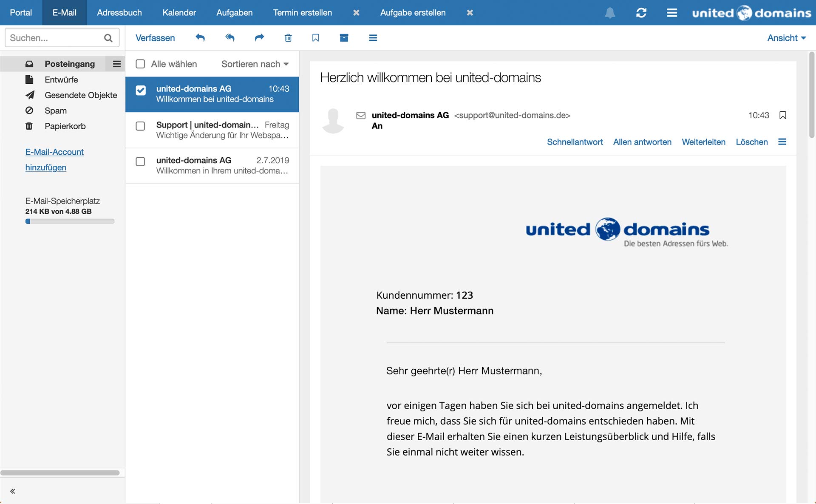Click the reply-all double arrow icon
Image resolution: width=816 pixels, height=504 pixels.
click(x=230, y=38)
